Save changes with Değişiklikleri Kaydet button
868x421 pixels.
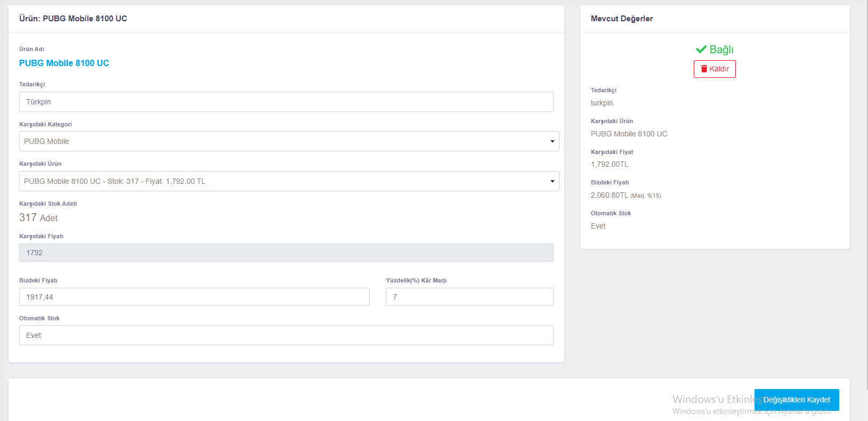(x=797, y=400)
